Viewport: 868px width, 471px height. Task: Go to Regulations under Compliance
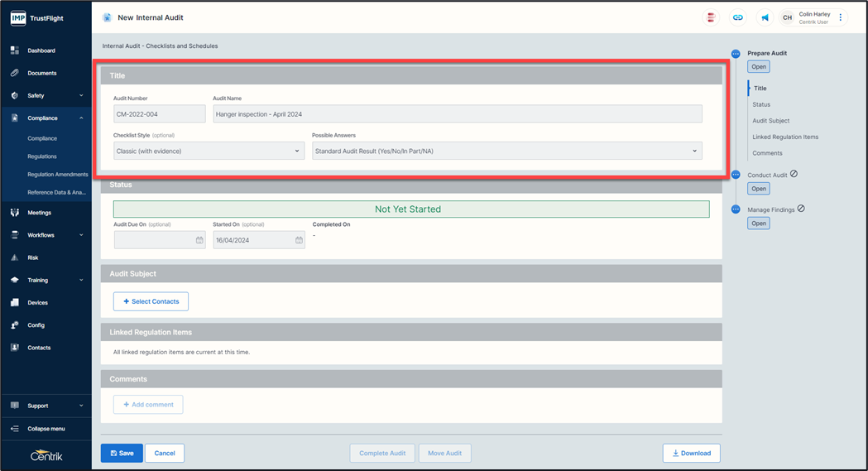[x=42, y=156]
